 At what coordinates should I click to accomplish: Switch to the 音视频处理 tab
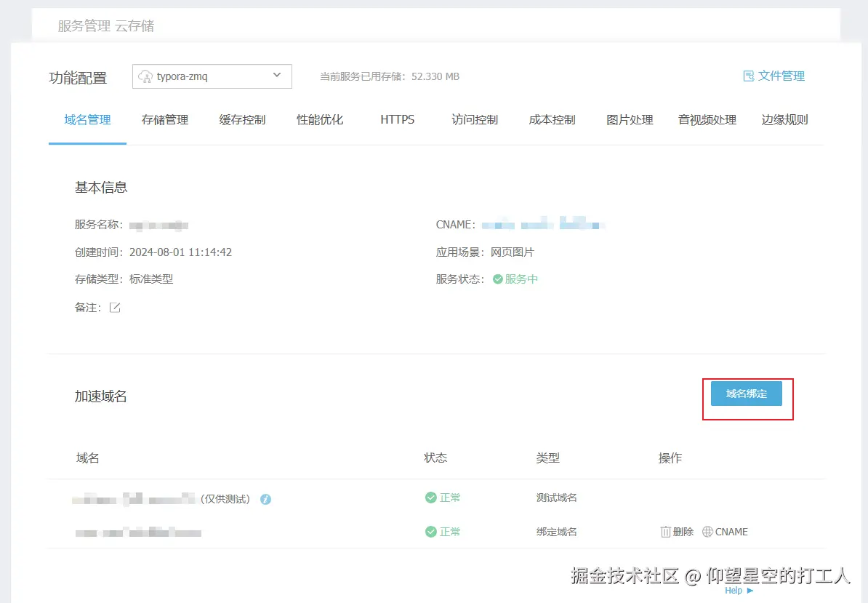point(707,119)
